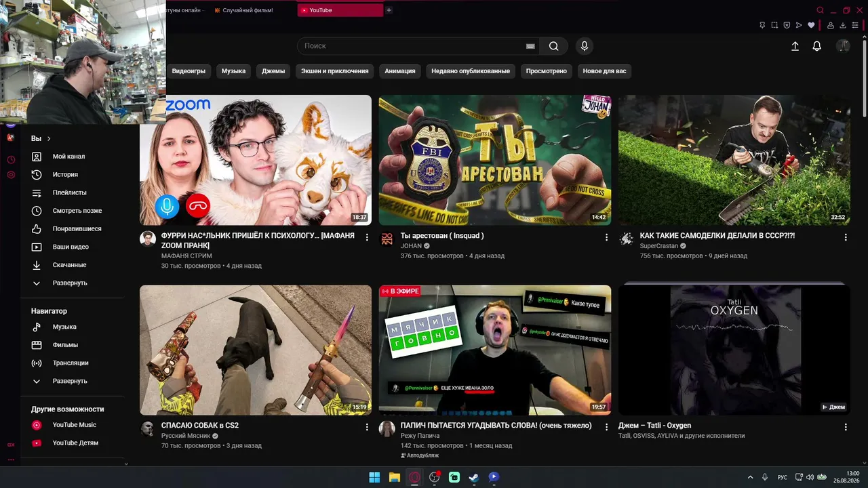Open the browser downloads icon
The width and height of the screenshot is (868, 488).
843,25
